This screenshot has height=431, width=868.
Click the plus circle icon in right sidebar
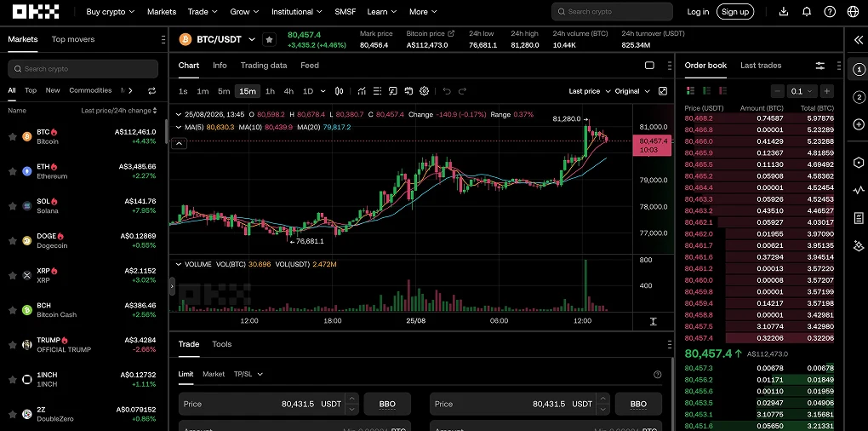coord(859,124)
